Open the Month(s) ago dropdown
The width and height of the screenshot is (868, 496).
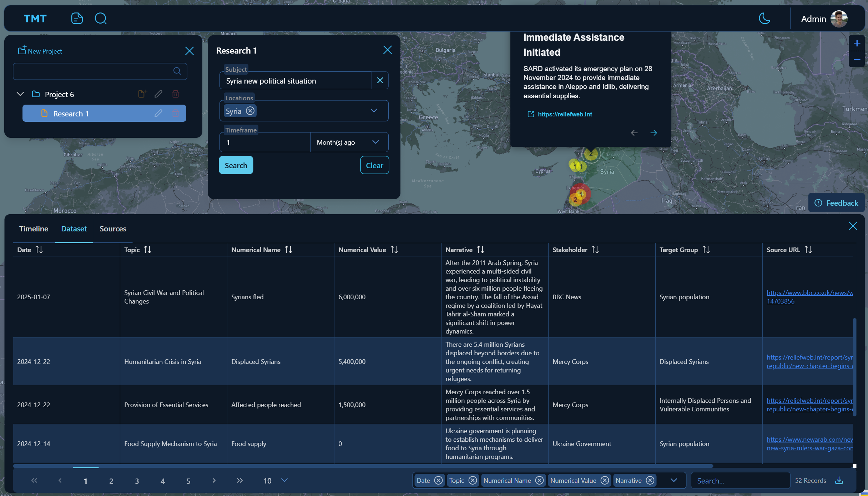pos(375,142)
